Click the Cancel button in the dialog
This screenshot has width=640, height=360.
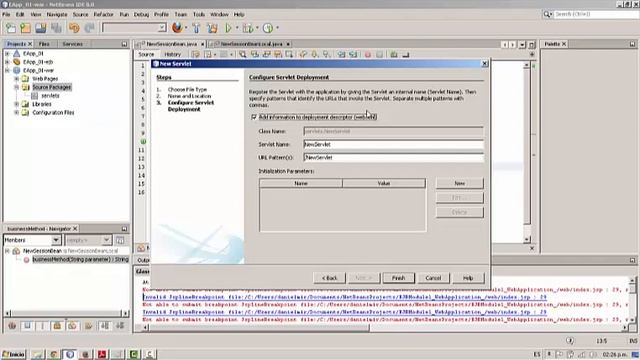[x=433, y=278]
